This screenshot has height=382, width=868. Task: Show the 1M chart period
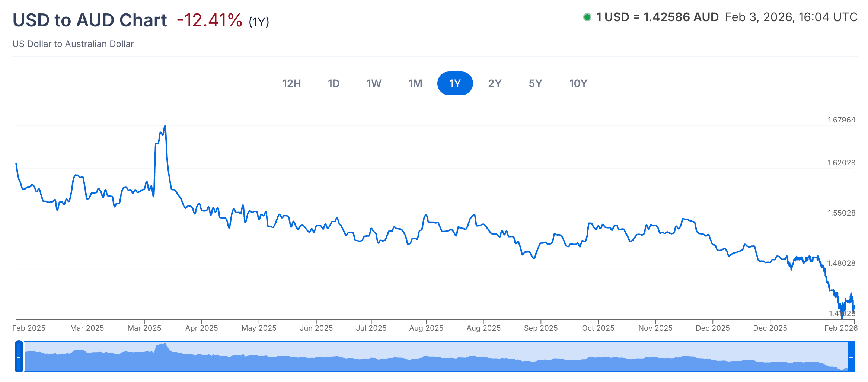415,83
